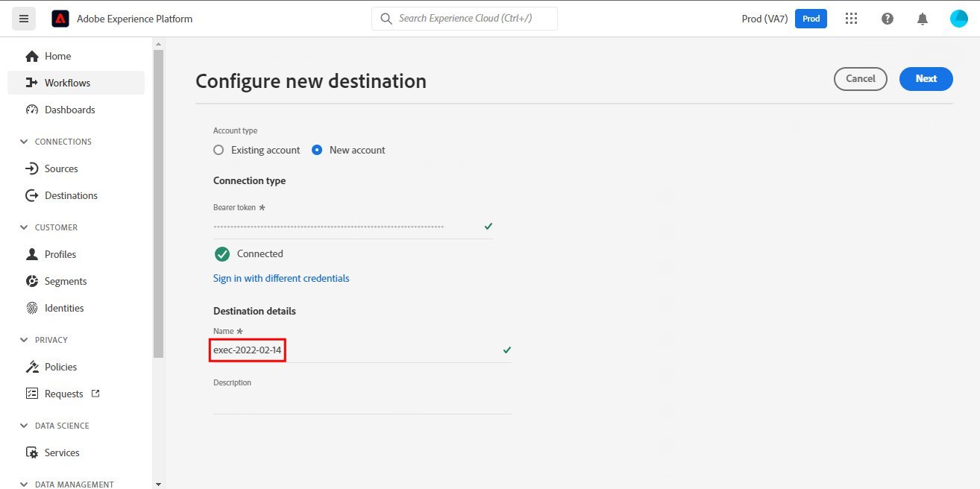Open the app switcher grid
Screen dimensions: 980x489
851,19
